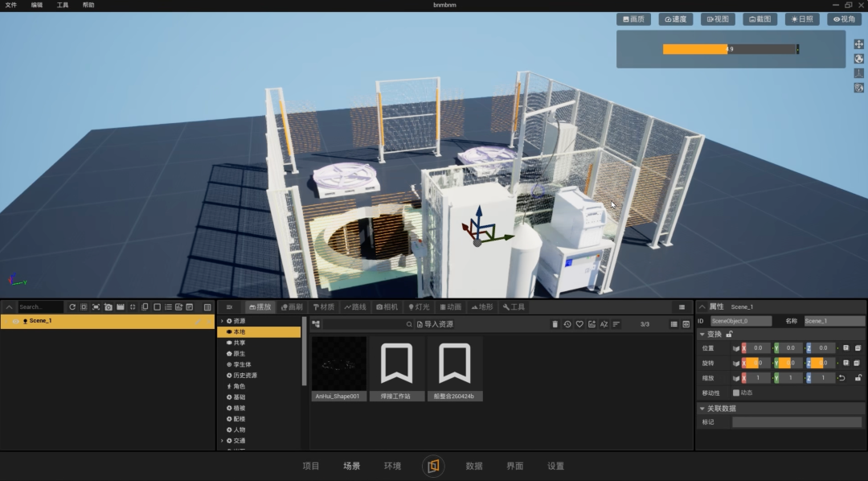
Task: Open the 环境 section in bottom navigation
Action: tap(392, 466)
